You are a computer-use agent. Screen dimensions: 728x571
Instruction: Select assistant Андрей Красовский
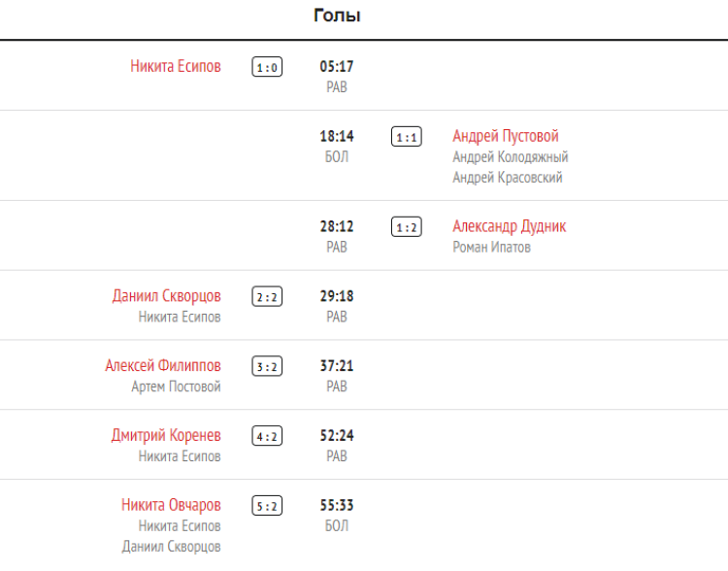tap(508, 178)
